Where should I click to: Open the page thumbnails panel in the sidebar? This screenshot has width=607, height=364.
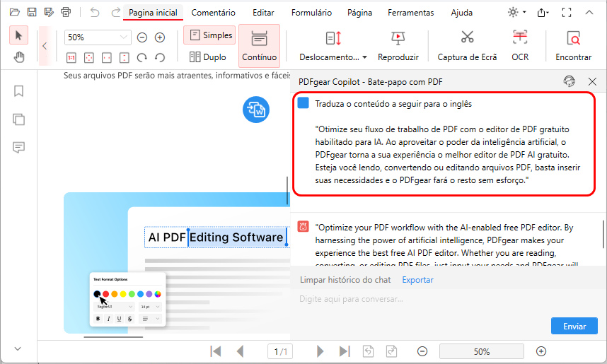pos(18,119)
